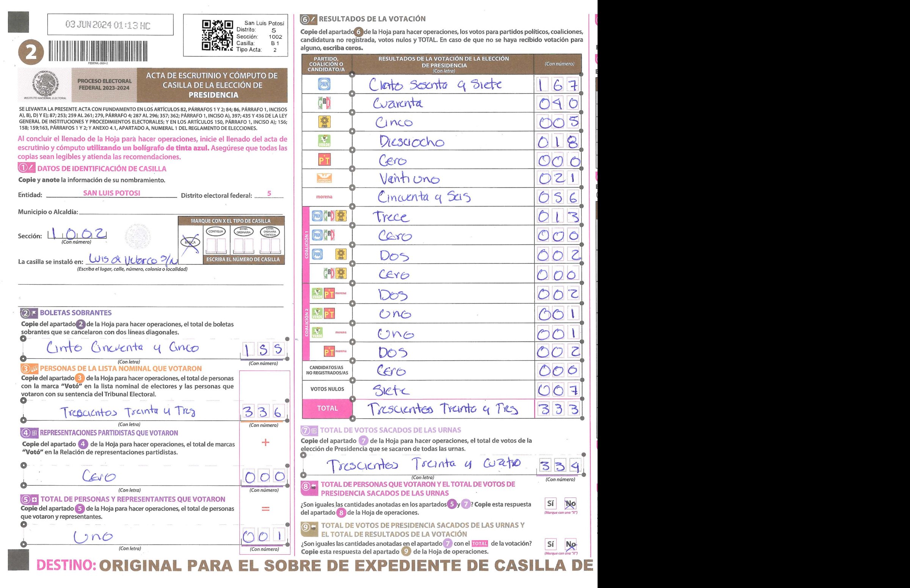Click the standalone PT party logo
The width and height of the screenshot is (910, 588).
[x=324, y=160]
